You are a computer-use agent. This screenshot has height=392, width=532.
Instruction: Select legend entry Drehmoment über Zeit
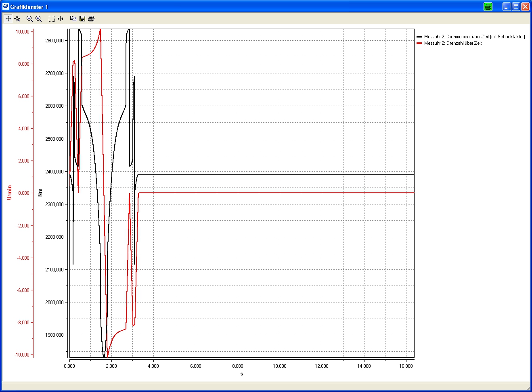tap(474, 37)
